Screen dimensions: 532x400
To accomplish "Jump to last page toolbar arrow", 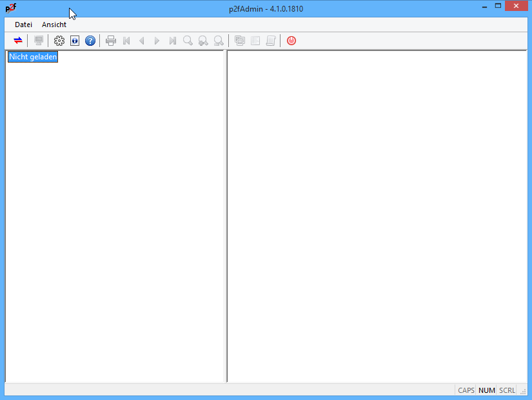I will (x=172, y=41).
